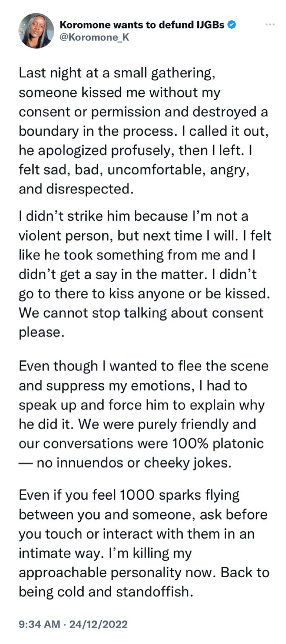286x644 pixels.
Task: Select the line starting 'I didn't strike him because'
Action: (x=134, y=216)
